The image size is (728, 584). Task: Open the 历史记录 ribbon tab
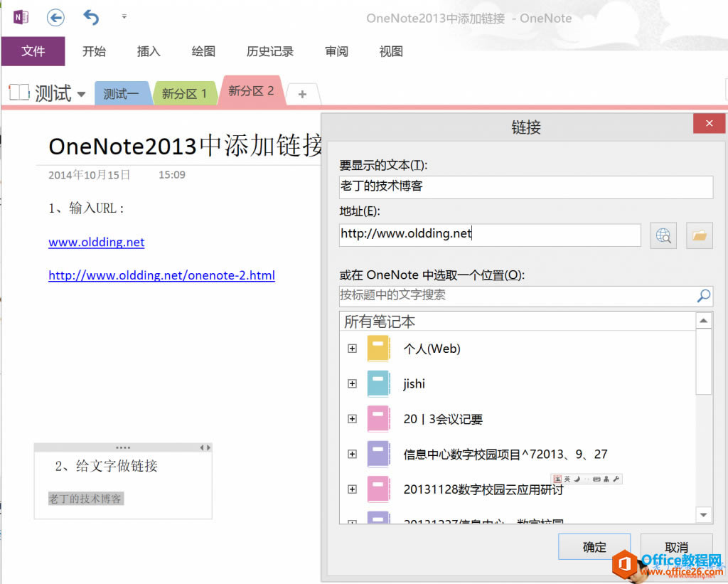pyautogui.click(x=269, y=51)
